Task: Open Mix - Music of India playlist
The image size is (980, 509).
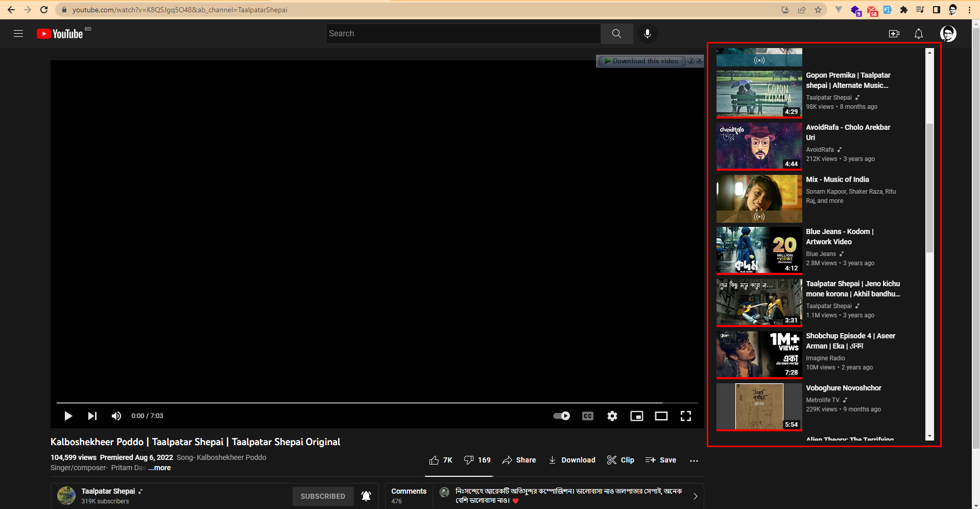Action: [837, 179]
